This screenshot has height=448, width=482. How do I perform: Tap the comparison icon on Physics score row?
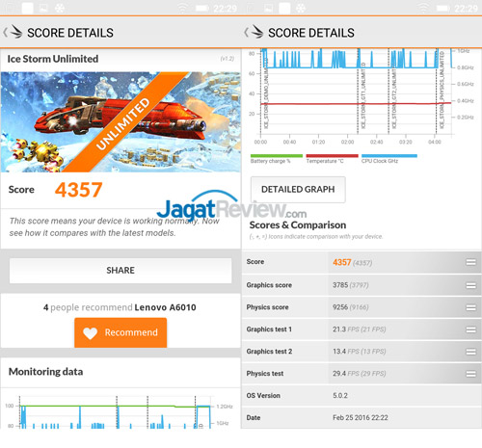470,307
